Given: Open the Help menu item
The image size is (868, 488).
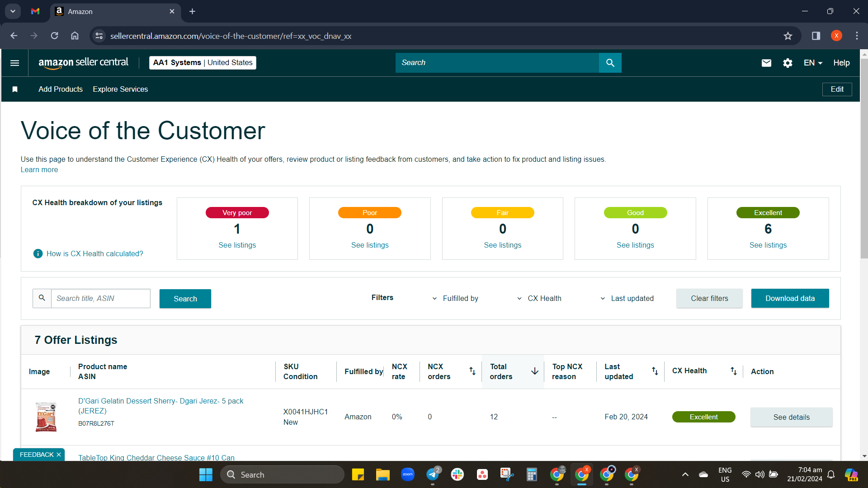Looking at the screenshot, I should click(x=841, y=63).
